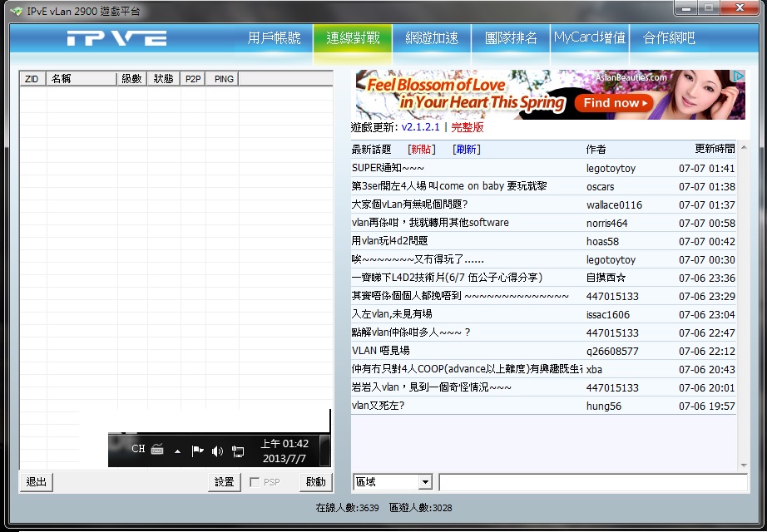Open topic 大家個vLan有無呢個問題?
This screenshot has width=767, height=532.
tap(409, 204)
